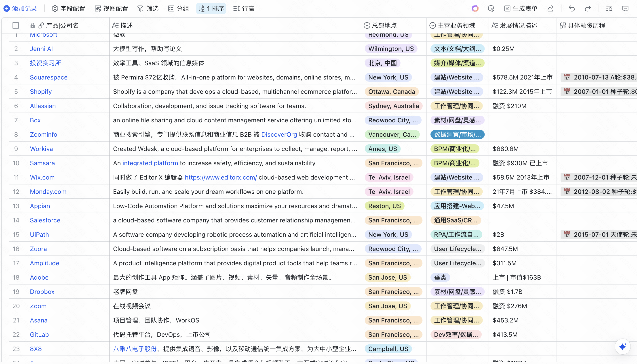Click the find-in-table search icon
Image resolution: width=637 pixels, height=364 pixels.
[609, 9]
